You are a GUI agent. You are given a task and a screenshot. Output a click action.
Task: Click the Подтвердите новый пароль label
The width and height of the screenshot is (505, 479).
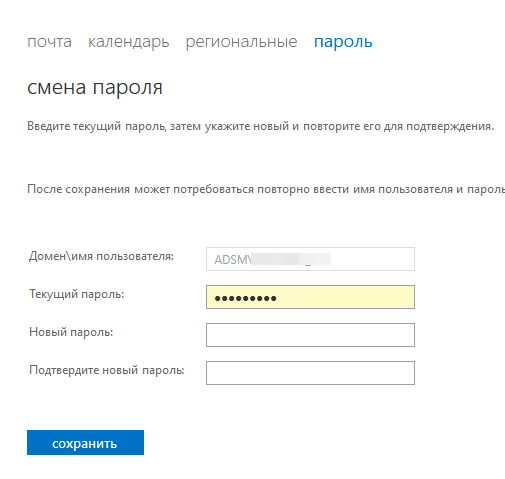click(107, 370)
